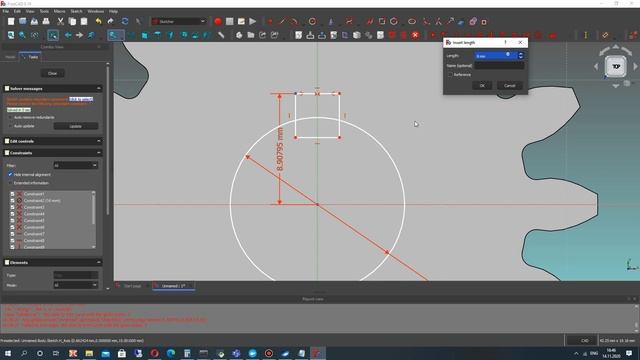
Task: Click the measure ruler icon
Action: coord(221,36)
